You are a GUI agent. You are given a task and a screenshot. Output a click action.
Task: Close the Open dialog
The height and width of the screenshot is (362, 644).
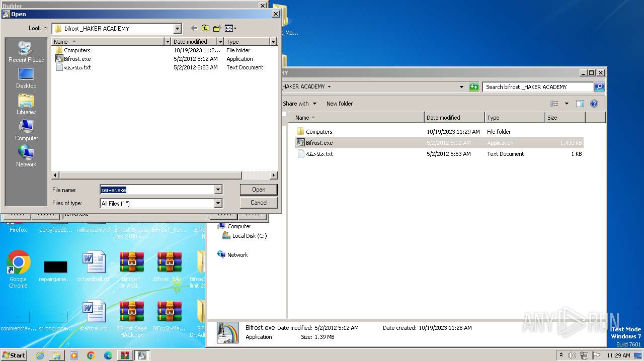tap(275, 14)
